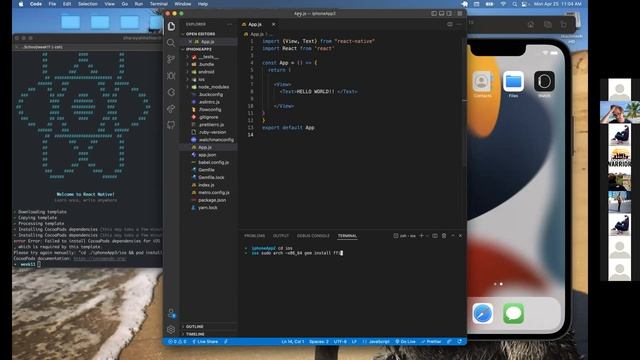Close the App.js editor tab
The image size is (640, 360).
coord(273,24)
